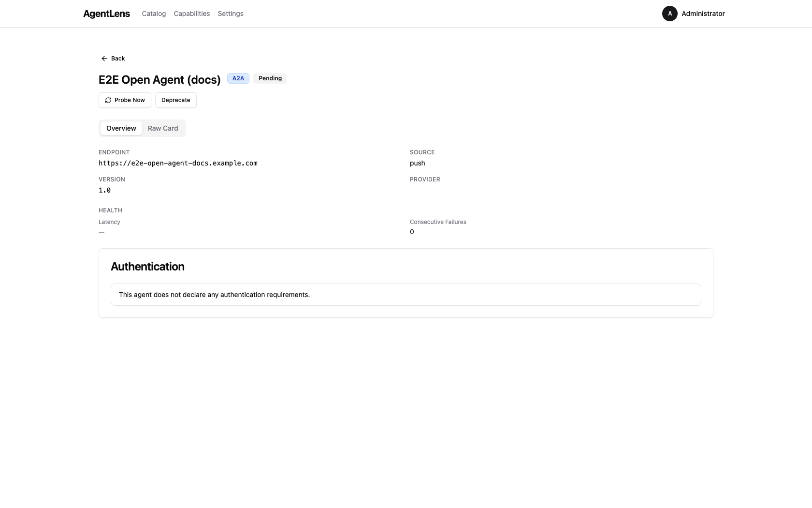Click the agent title E2E Open Agent
This screenshot has width=812, height=508.
pyautogui.click(x=159, y=79)
